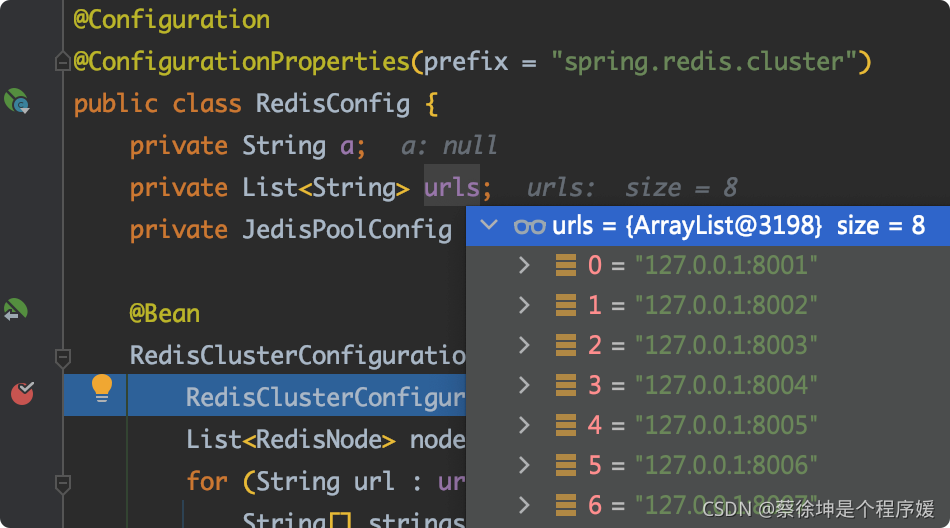Select the value "127.0.0.1:8002"
Viewport: 950px width, 528px height.
click(726, 305)
